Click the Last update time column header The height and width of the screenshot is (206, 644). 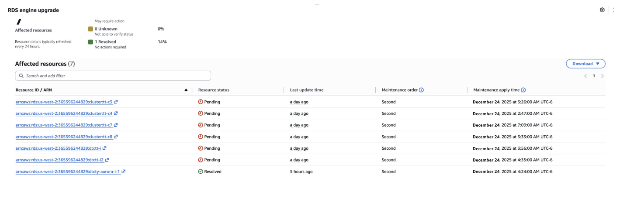tap(307, 90)
